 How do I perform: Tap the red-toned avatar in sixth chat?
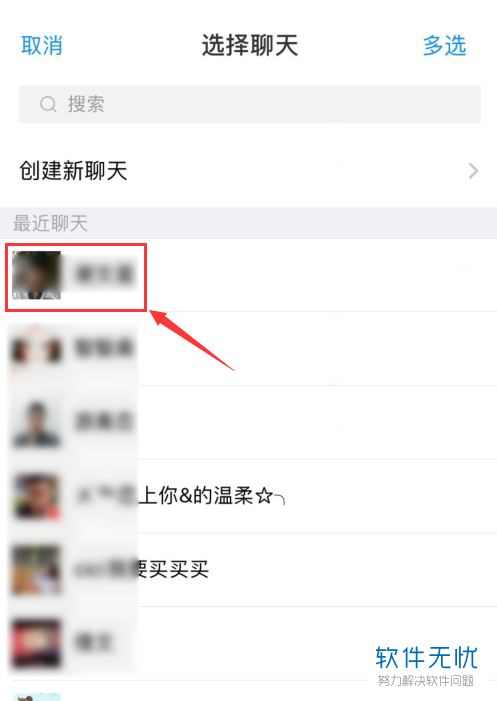36,643
